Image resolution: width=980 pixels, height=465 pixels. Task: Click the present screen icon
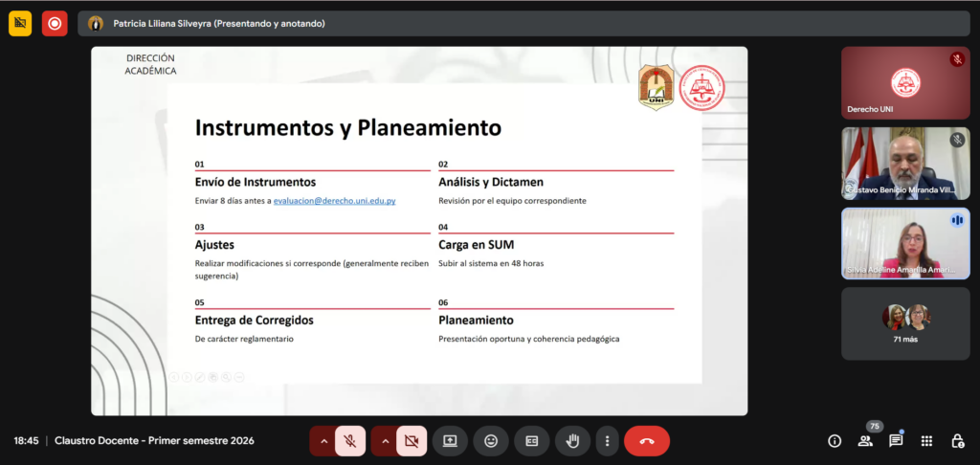point(450,441)
